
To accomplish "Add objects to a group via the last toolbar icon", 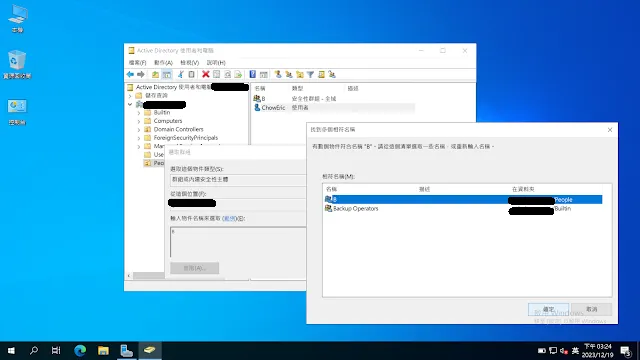I will [332, 74].
